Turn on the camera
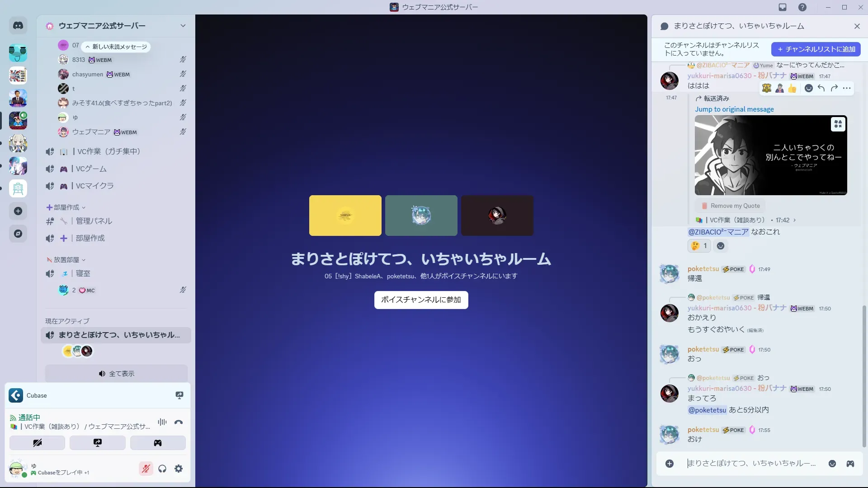This screenshot has width=868, height=488. pyautogui.click(x=37, y=443)
